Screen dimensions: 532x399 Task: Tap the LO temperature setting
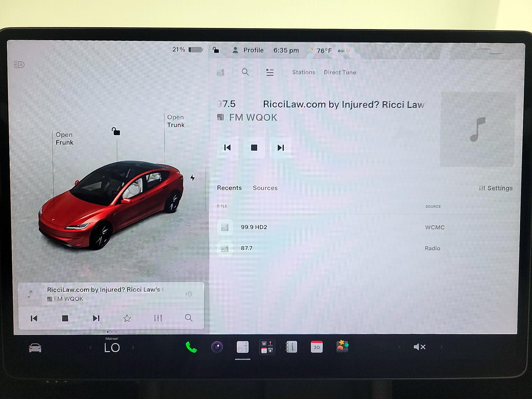coord(112,348)
